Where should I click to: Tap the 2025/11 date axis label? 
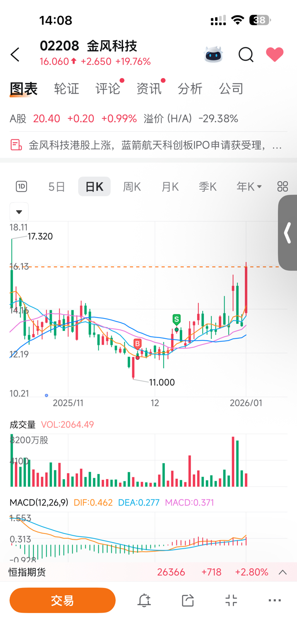pos(68,403)
